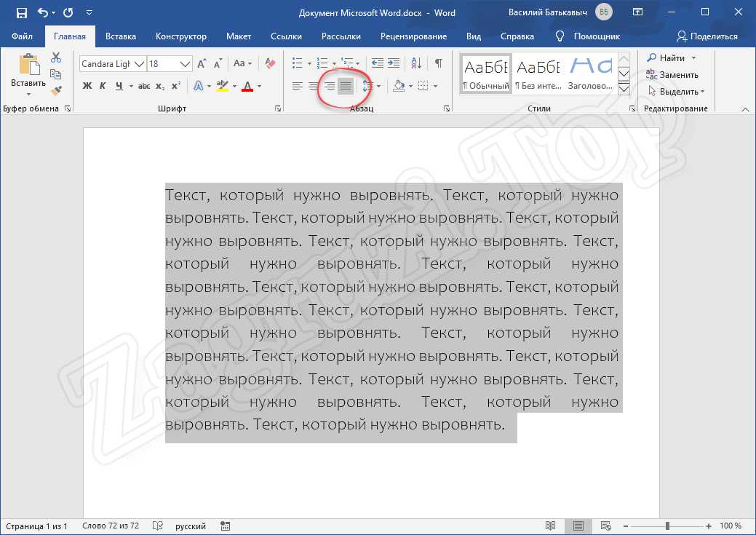Switch to the Конструктор tab

180,36
